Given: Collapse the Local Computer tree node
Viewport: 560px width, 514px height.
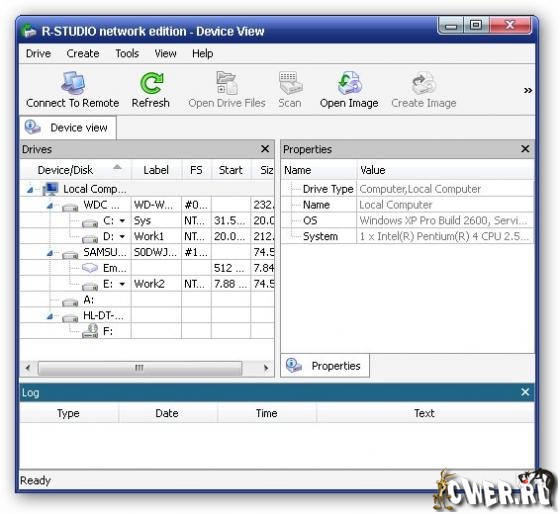Looking at the screenshot, I should pos(30,190).
